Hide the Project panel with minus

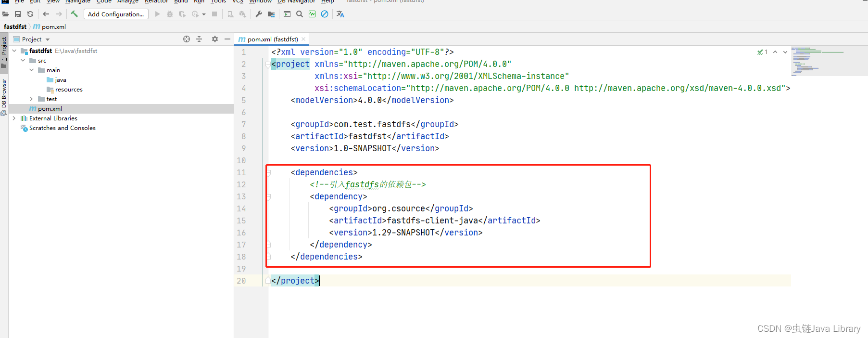click(x=227, y=39)
